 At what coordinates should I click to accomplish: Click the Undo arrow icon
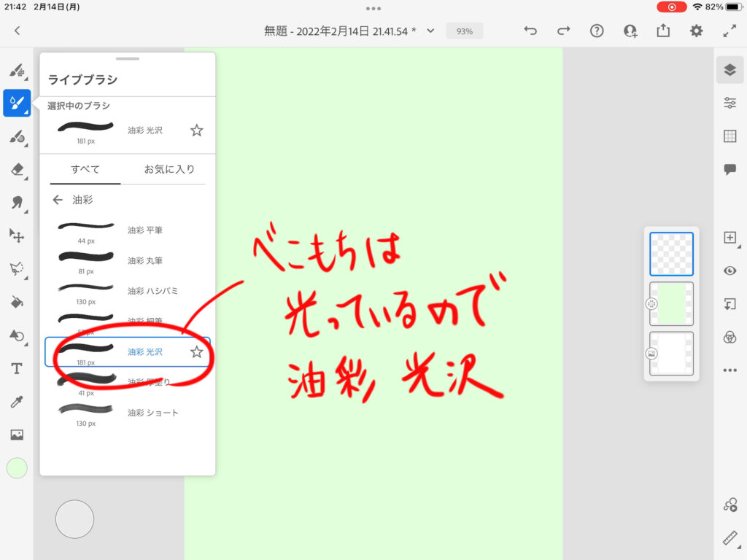coord(530,31)
